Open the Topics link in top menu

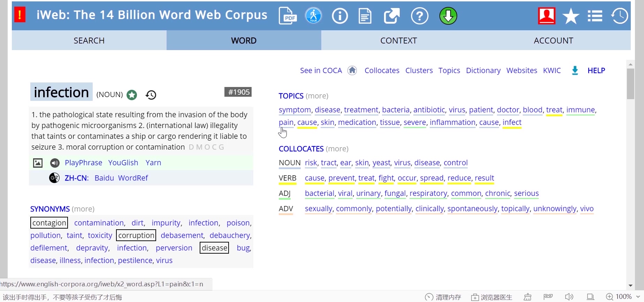(449, 71)
